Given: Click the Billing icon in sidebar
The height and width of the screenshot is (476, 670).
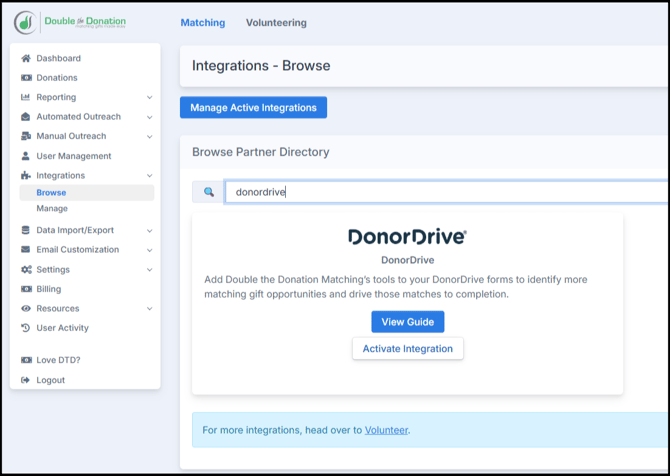Looking at the screenshot, I should 26,289.
